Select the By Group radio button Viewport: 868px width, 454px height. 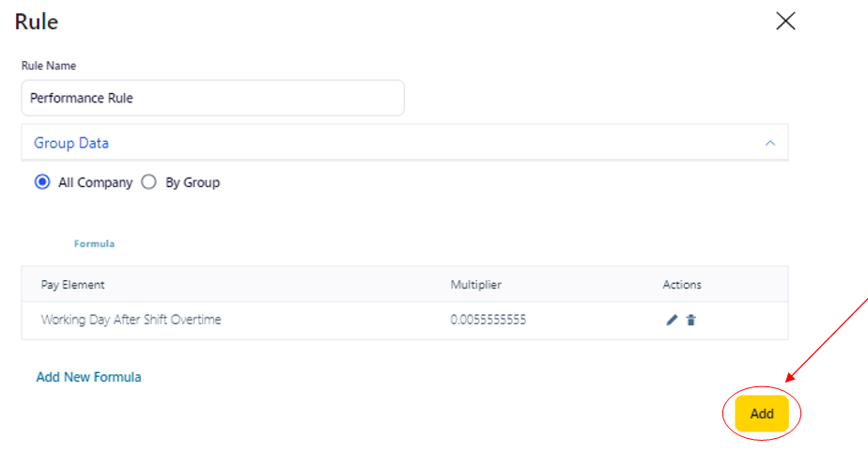[148, 182]
